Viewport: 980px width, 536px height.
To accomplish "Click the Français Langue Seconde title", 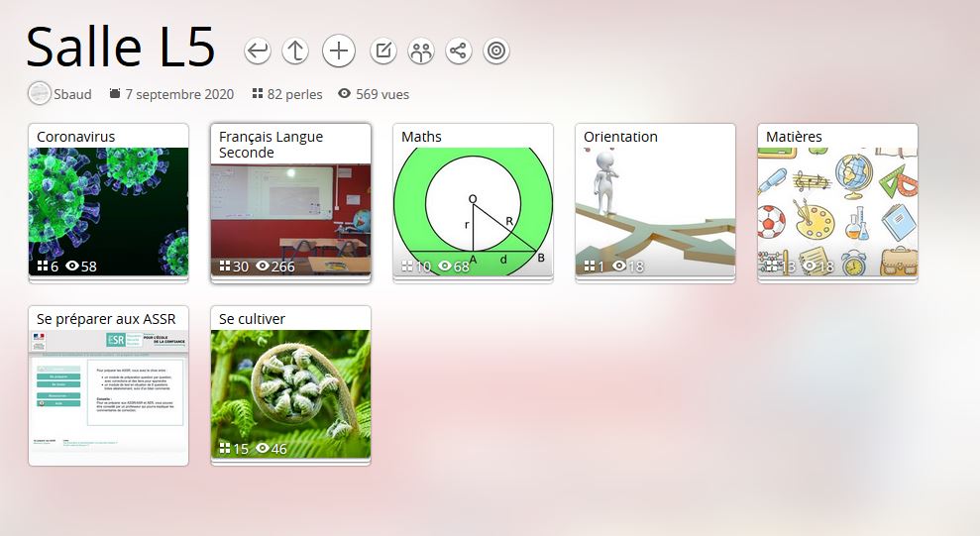I will [x=271, y=145].
